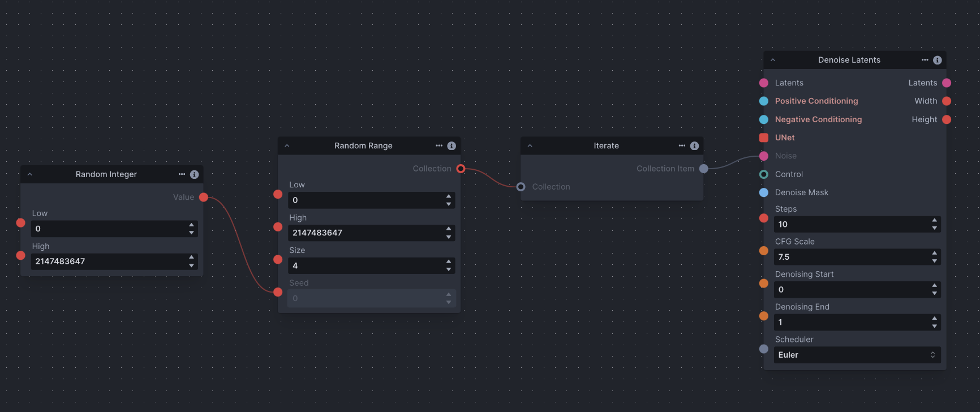The width and height of the screenshot is (980, 412).
Task: Open the Random Range node options menu
Action: click(x=439, y=146)
